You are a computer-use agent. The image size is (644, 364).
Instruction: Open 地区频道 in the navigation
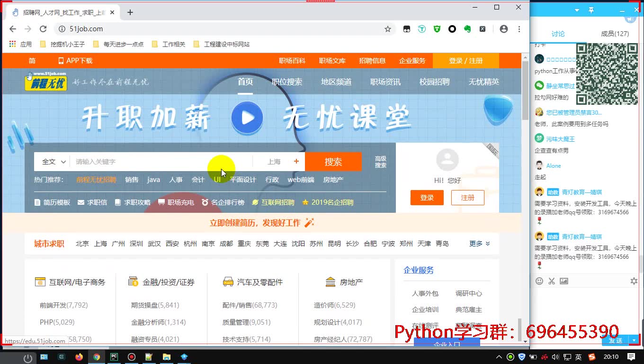(x=336, y=82)
